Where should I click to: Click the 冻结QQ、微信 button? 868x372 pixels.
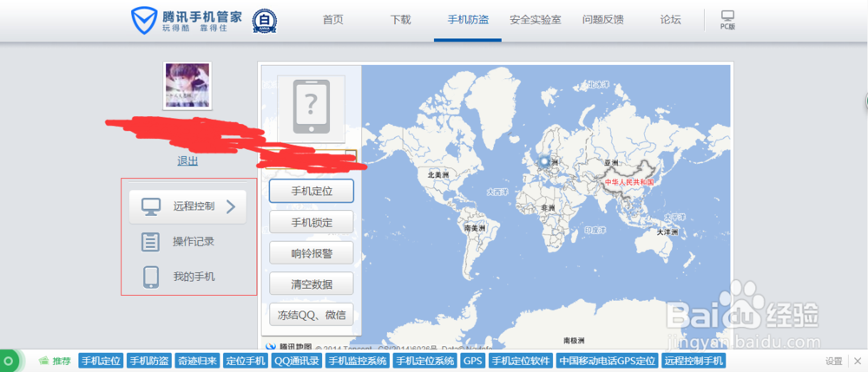click(x=311, y=315)
